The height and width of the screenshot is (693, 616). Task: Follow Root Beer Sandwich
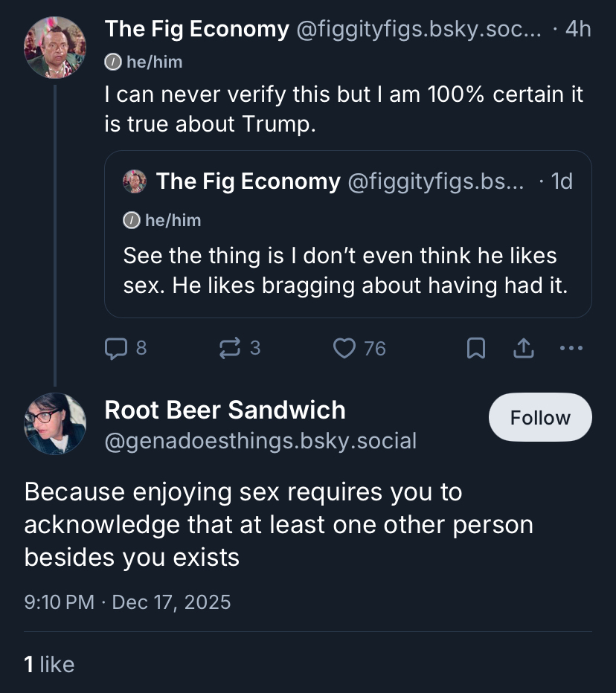(x=540, y=418)
